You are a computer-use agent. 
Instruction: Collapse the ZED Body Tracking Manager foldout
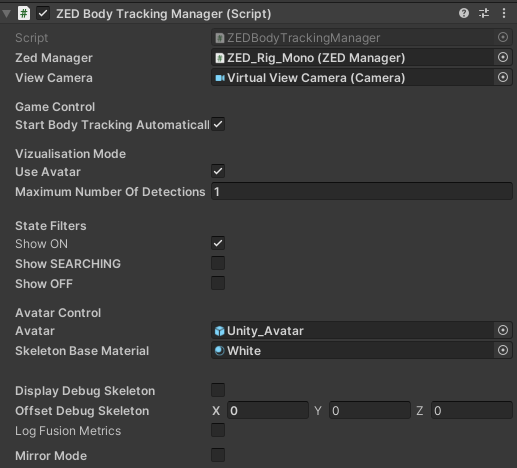[7, 14]
